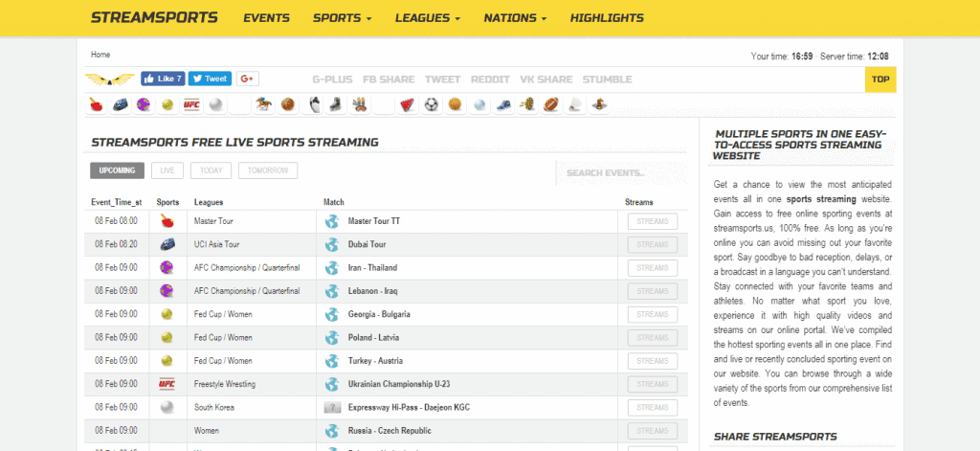Click the tennis ball icon in Georgia - Bulgaria row
The image size is (980, 451).
[x=167, y=315]
